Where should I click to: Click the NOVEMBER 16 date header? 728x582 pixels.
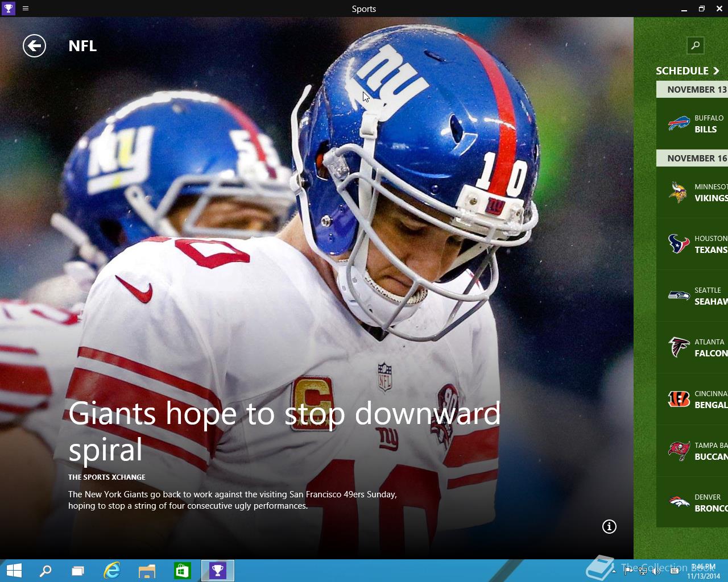(x=692, y=158)
